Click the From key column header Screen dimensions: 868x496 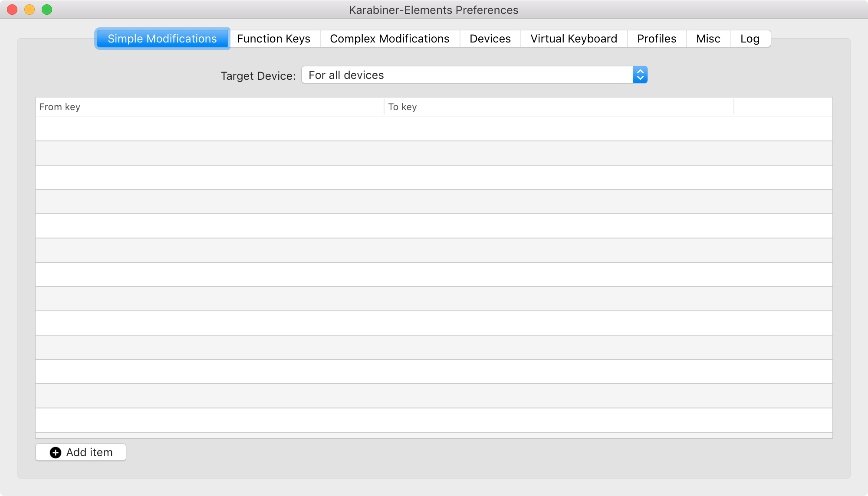209,107
